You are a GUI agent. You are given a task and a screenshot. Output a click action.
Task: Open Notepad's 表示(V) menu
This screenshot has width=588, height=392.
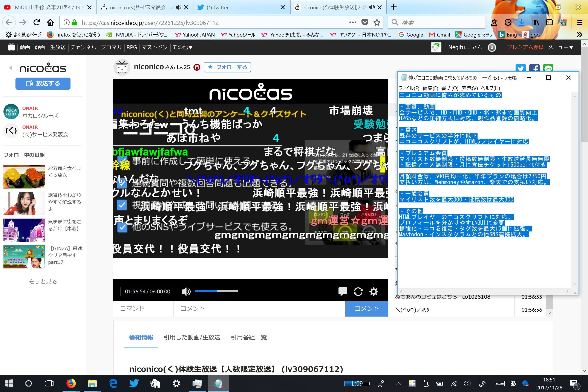click(470, 88)
